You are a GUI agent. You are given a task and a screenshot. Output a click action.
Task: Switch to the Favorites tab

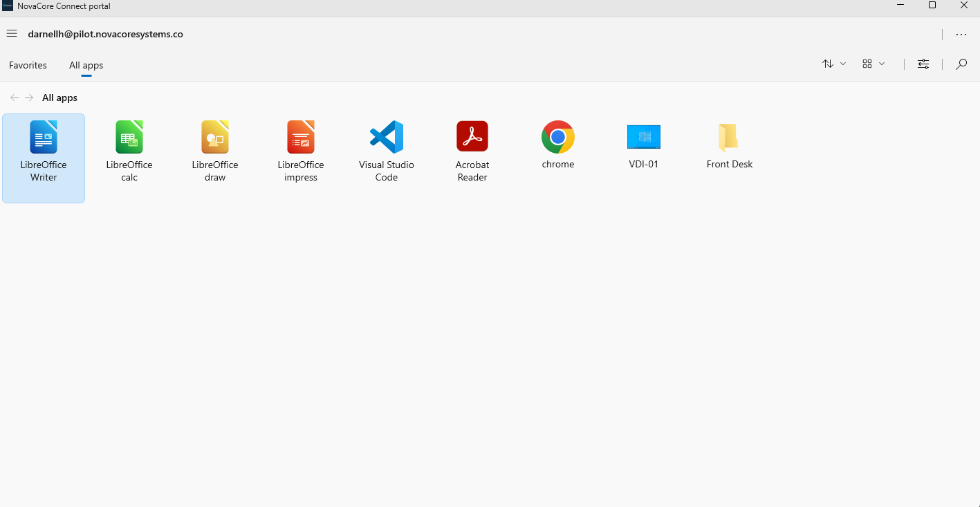[x=28, y=65]
